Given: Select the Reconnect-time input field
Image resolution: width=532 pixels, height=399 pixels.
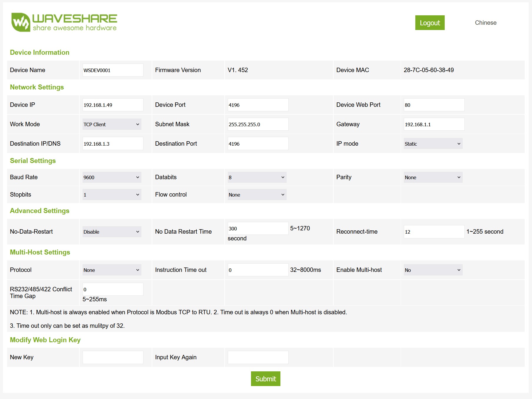Looking at the screenshot, I should (x=434, y=232).
